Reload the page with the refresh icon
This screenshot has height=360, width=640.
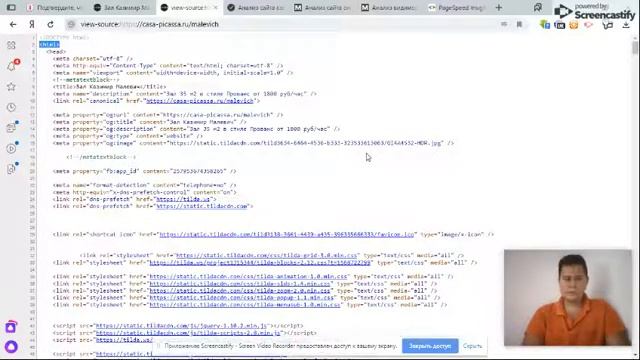click(x=50, y=24)
